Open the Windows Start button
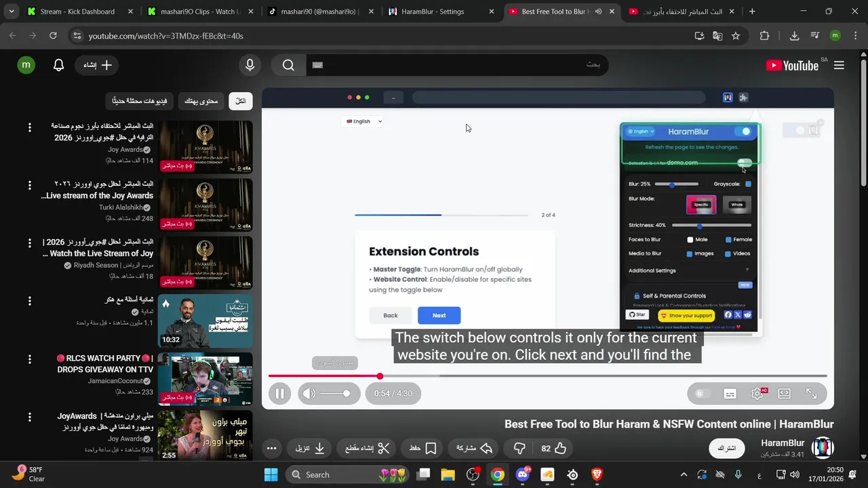This screenshot has width=868, height=488. pyautogui.click(x=271, y=474)
